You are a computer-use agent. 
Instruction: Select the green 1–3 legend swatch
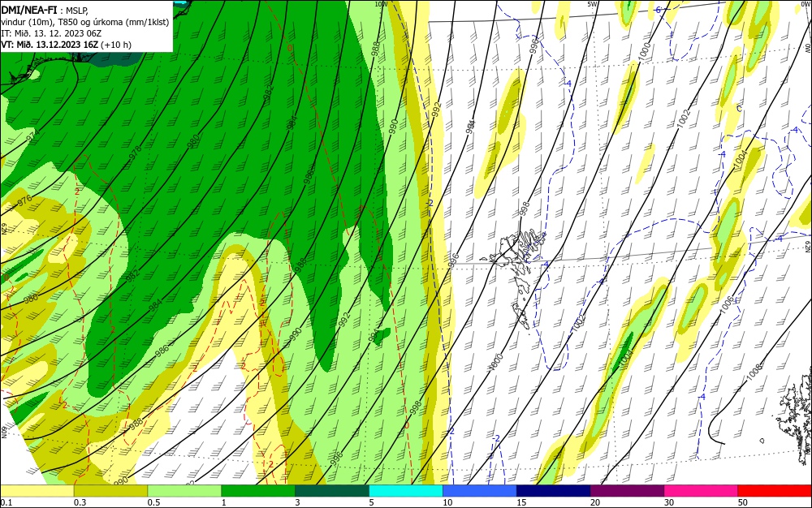tap(258, 491)
